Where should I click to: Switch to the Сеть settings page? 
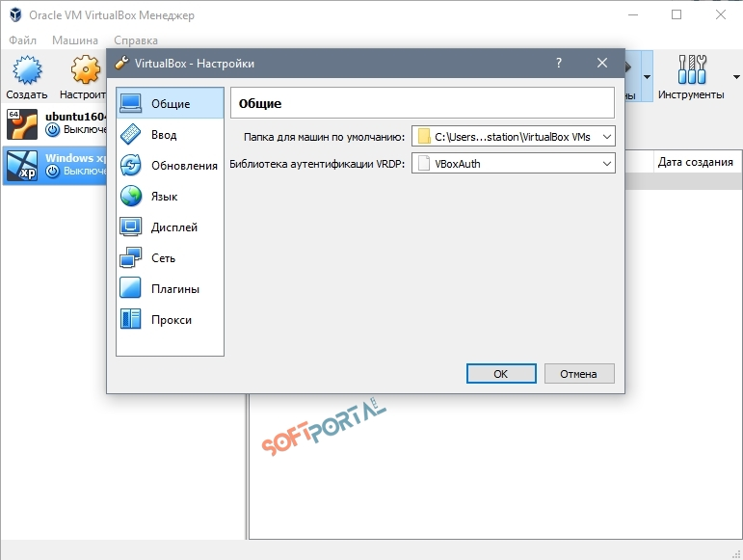tap(171, 257)
